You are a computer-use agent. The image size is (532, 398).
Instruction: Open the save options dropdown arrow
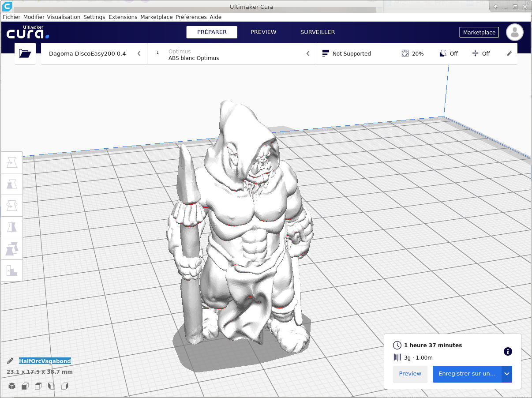pyautogui.click(x=507, y=374)
